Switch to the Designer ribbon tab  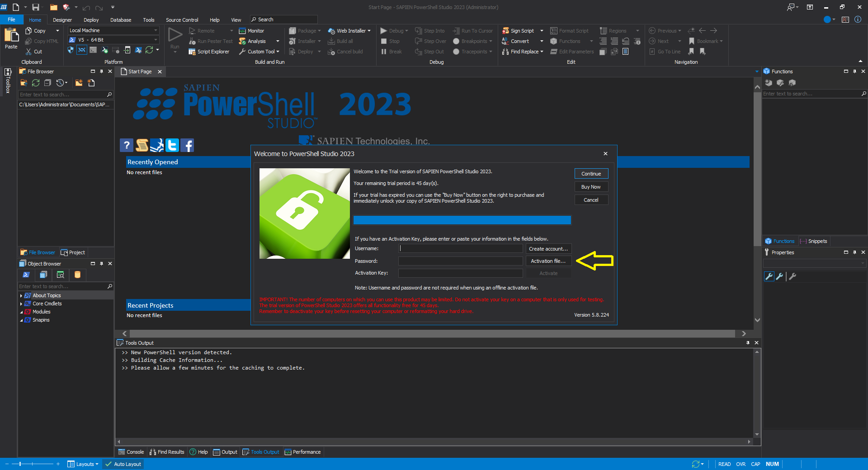coord(62,20)
